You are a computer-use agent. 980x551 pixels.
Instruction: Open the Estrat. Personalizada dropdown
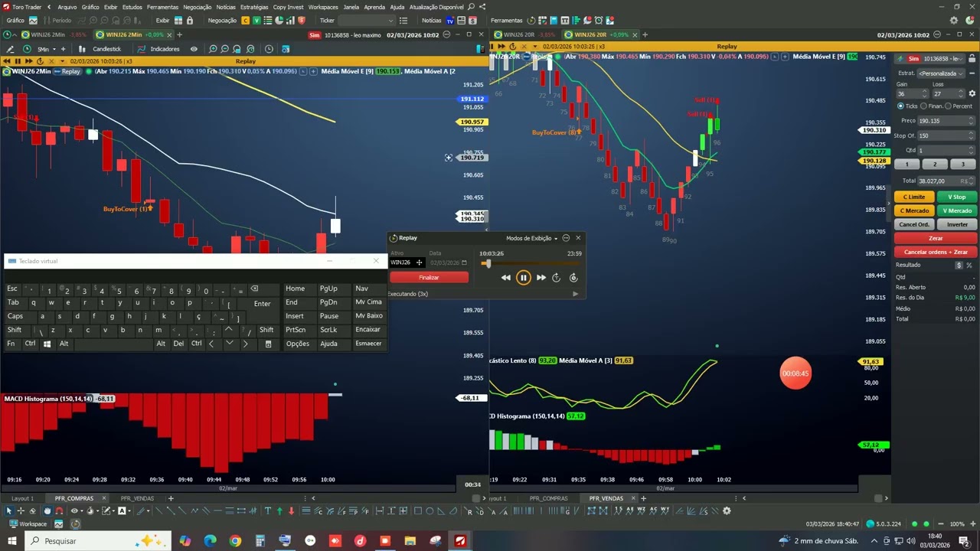pos(942,73)
